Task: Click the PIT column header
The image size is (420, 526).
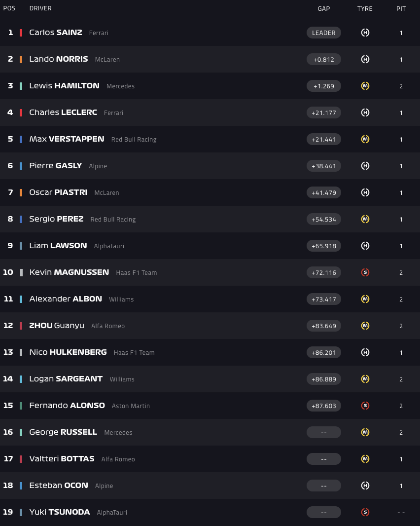Action: pyautogui.click(x=401, y=8)
